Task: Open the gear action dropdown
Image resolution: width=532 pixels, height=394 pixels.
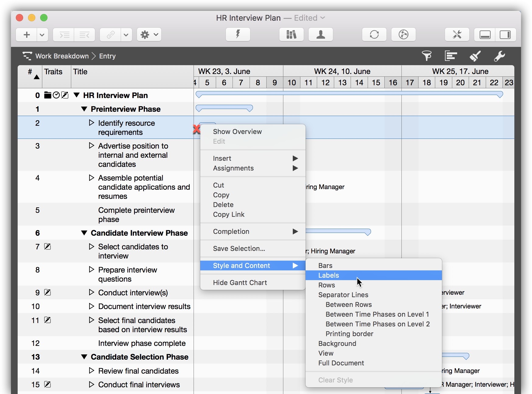Action: (149, 34)
